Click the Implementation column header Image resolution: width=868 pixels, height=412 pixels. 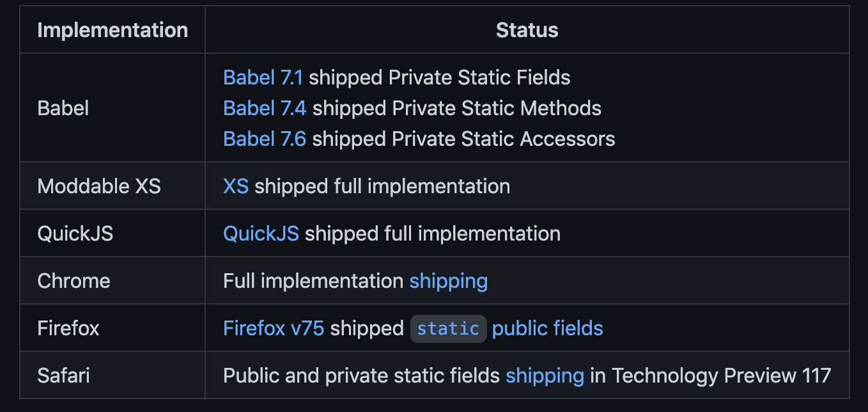pos(112,30)
